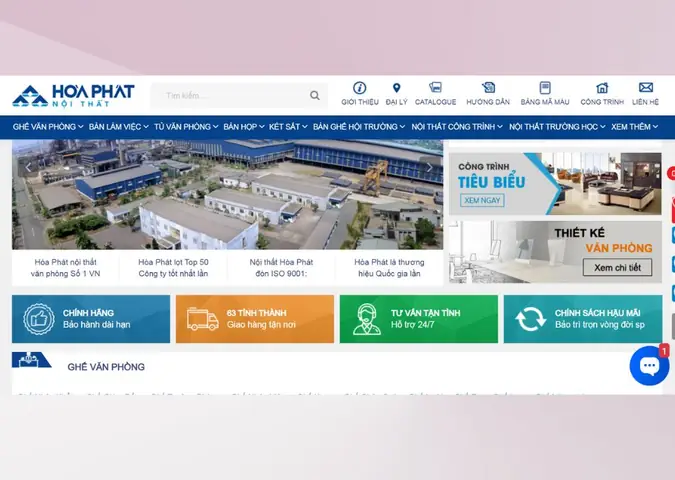675x480 pixels.
Task: Click the Xem chi tiết button
Action: click(617, 267)
